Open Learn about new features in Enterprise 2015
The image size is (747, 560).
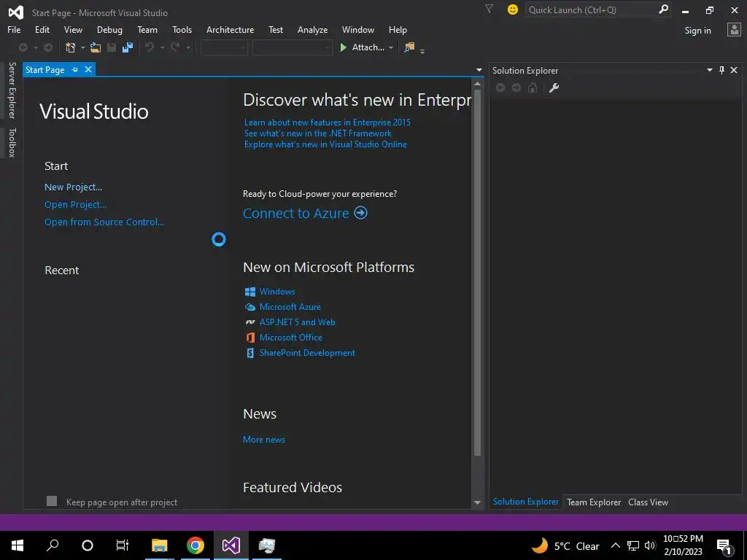(328, 122)
